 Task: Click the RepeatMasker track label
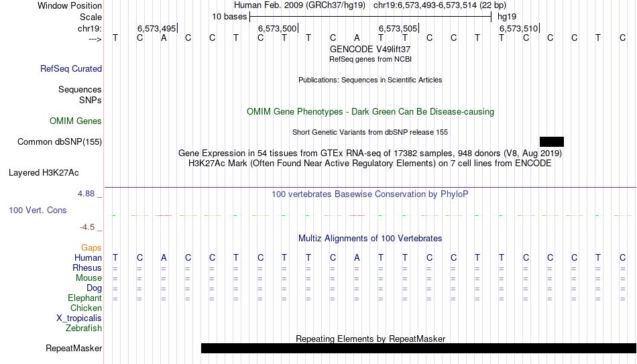(74, 348)
